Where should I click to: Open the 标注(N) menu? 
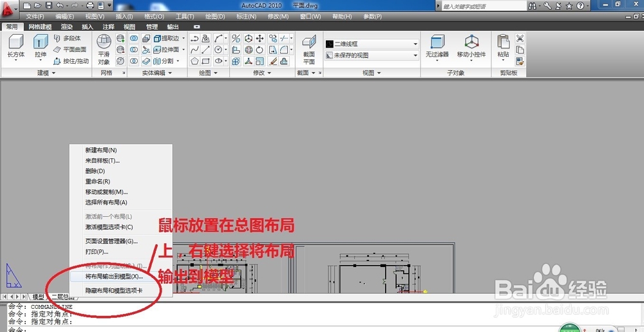(247, 17)
